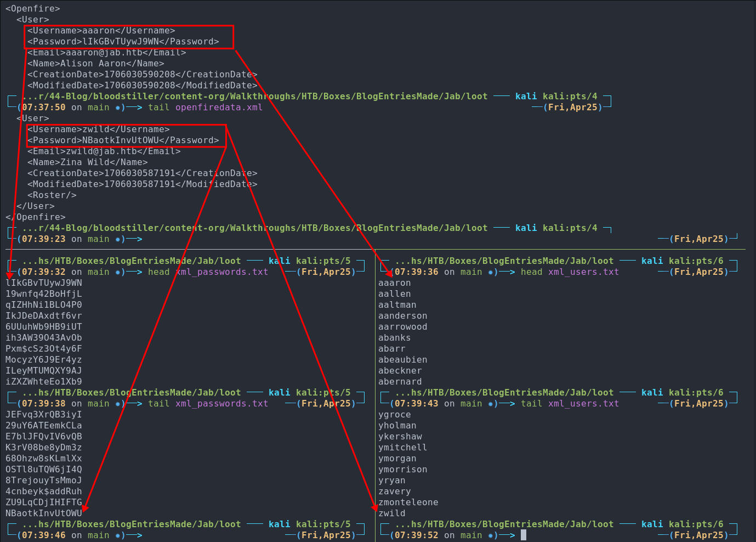Click the aaaron@jab.htb email line

point(106,53)
